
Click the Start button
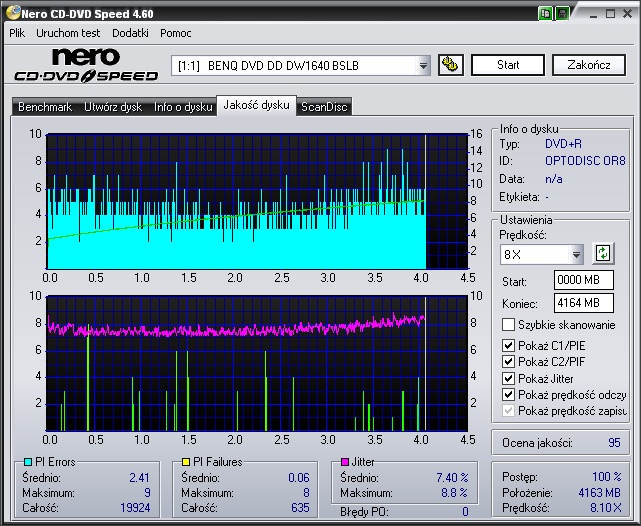tap(508, 65)
